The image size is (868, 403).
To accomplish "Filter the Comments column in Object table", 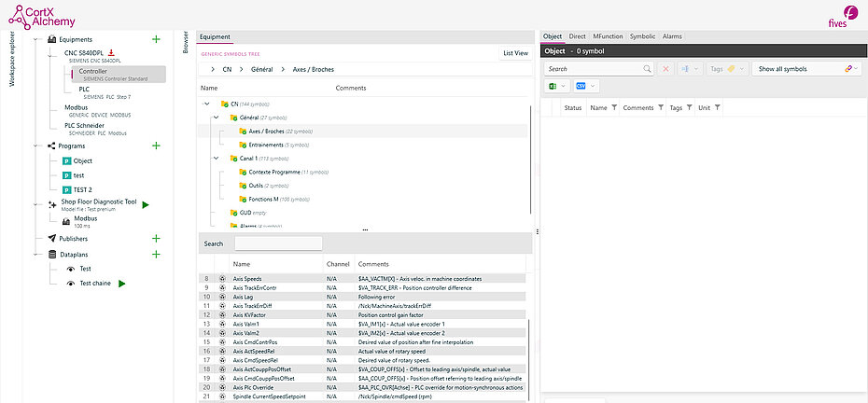I will click(661, 108).
